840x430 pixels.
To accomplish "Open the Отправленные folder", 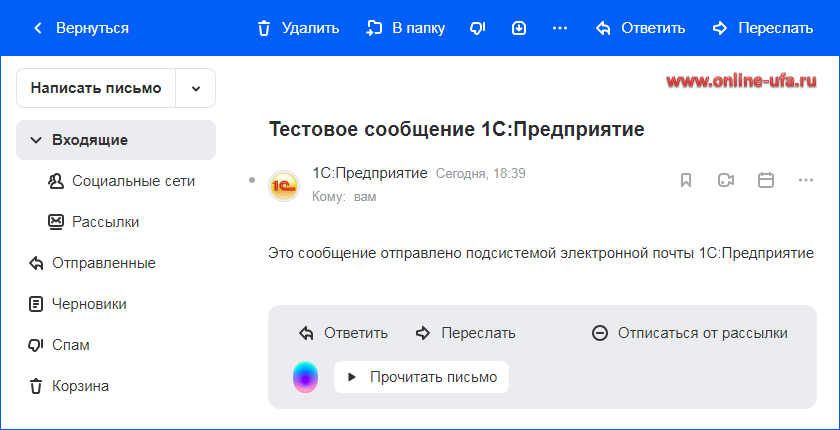I will [x=92, y=263].
